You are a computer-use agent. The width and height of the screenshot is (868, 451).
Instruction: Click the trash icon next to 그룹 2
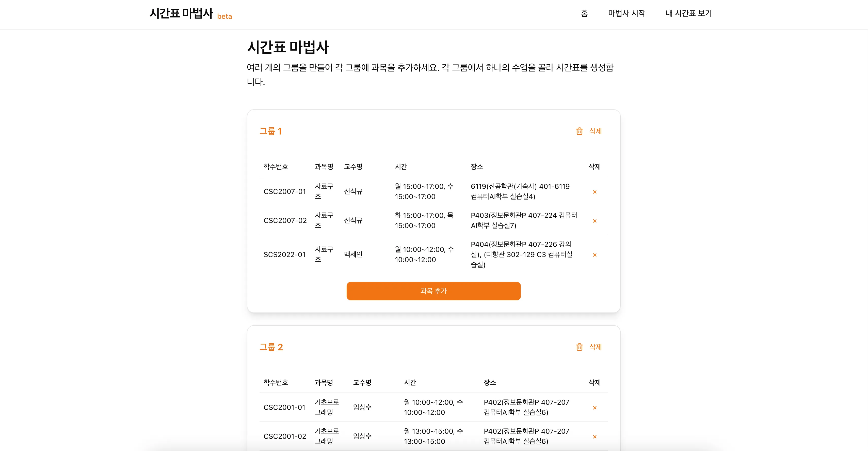tap(579, 347)
